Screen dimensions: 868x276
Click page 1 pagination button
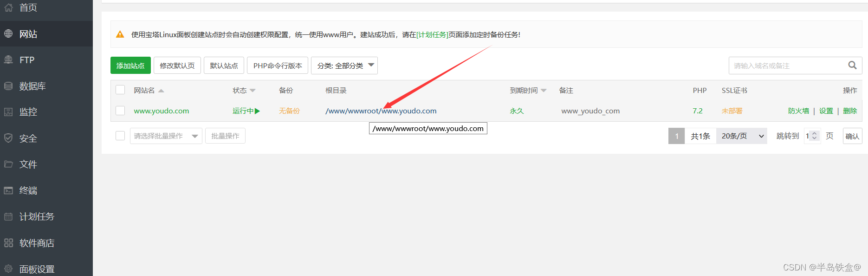pyautogui.click(x=677, y=136)
